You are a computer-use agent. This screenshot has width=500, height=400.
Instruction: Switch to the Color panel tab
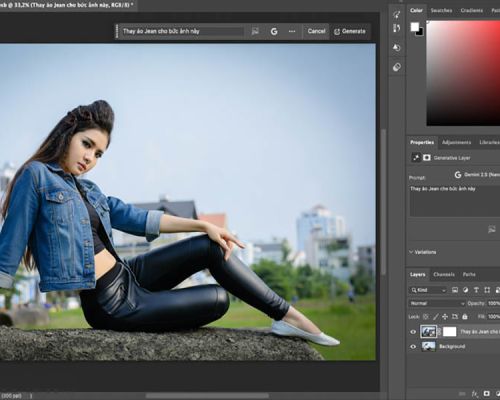point(416,10)
